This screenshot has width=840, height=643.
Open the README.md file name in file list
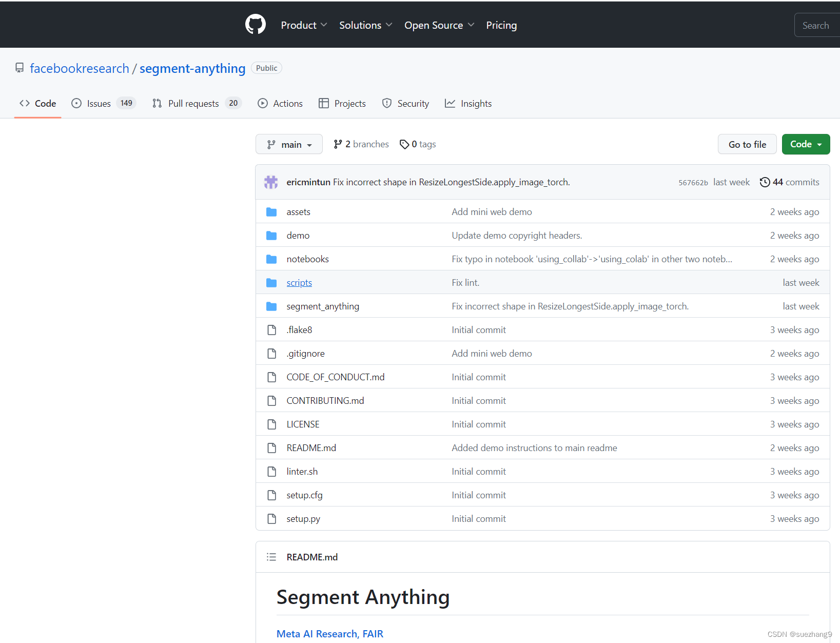[311, 448]
